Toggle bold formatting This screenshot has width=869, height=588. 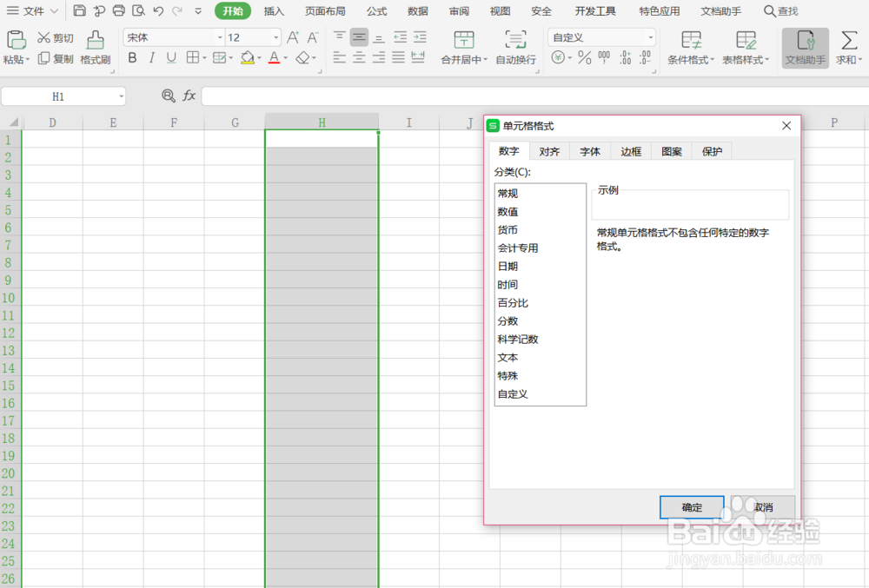[x=132, y=57]
